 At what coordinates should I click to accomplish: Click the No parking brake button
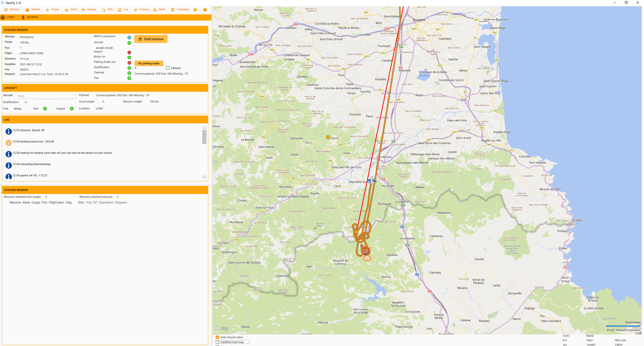pos(149,63)
